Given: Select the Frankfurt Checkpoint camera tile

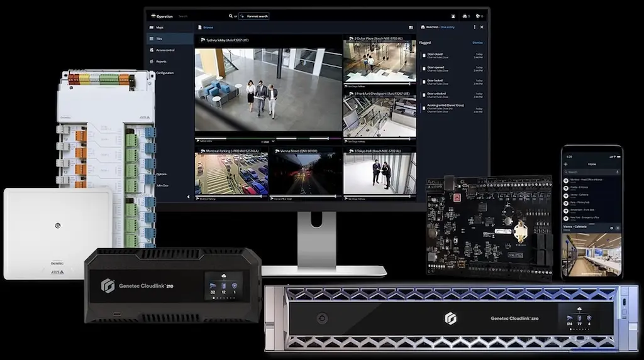Looking at the screenshot, I should point(379,117).
